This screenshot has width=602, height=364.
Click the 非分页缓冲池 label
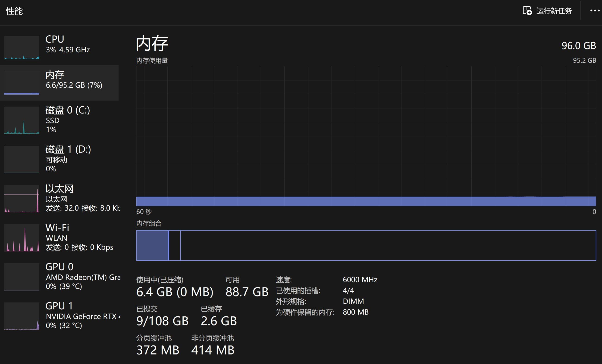pos(213,338)
